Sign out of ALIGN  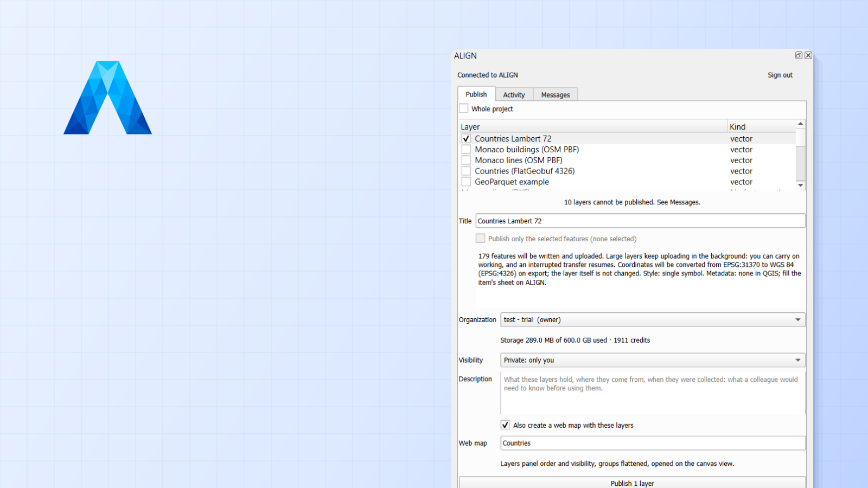[780, 75]
